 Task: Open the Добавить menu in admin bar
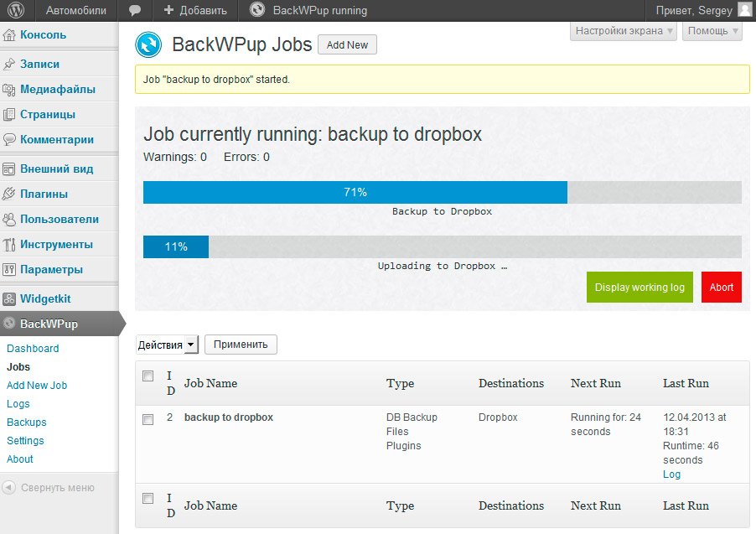tap(195, 10)
